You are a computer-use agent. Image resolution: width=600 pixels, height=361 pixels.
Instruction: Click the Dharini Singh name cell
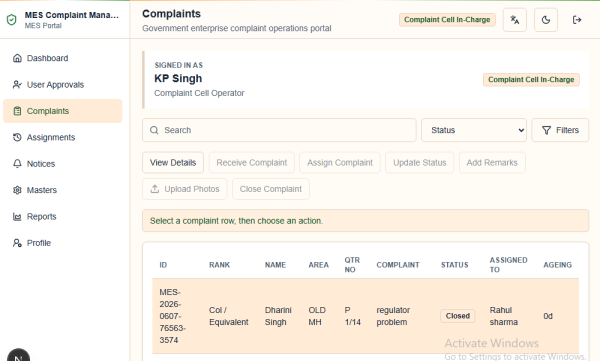click(278, 316)
